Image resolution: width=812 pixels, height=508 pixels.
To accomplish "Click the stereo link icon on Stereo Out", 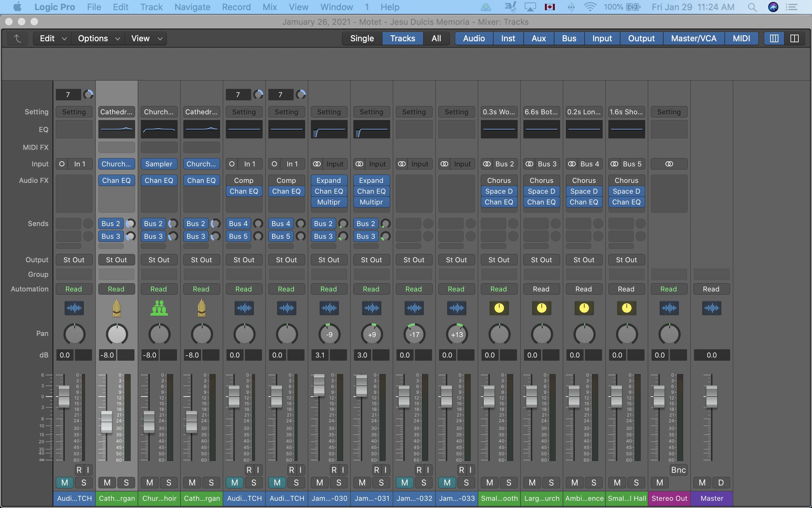I will pyautogui.click(x=669, y=164).
